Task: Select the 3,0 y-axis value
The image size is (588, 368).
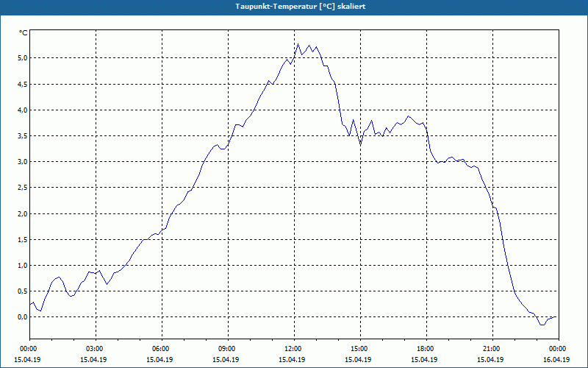Action: 23,162
